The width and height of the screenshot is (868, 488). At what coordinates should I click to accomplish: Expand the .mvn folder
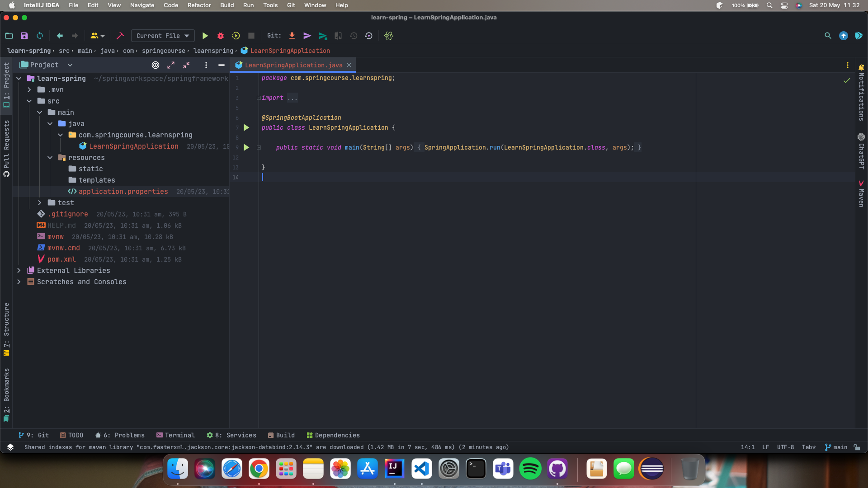29,90
